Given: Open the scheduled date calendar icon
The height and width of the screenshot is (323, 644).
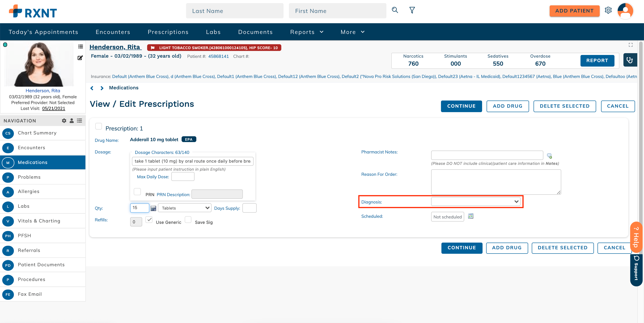Looking at the screenshot, I should pos(470,216).
